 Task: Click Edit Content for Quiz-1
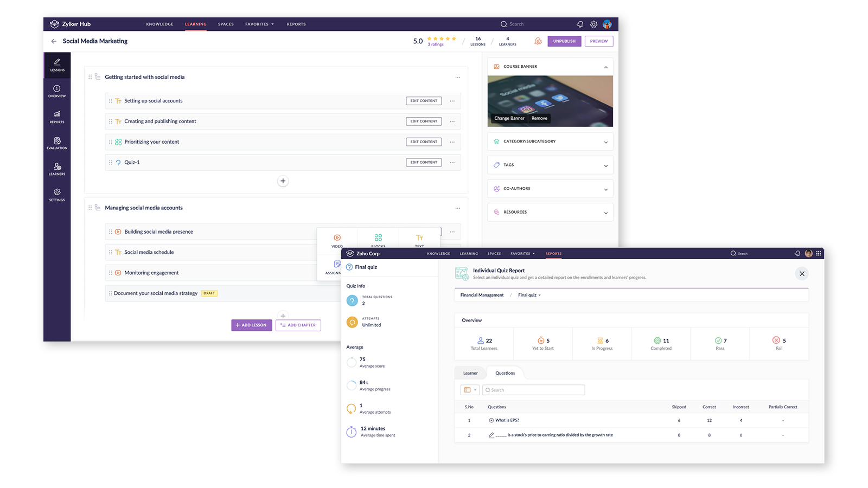424,162
